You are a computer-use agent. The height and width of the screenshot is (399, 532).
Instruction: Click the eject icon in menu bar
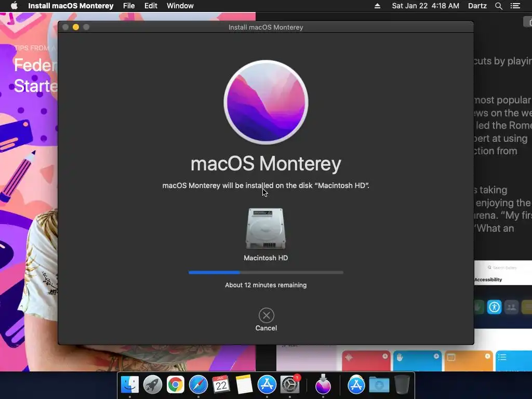[377, 6]
